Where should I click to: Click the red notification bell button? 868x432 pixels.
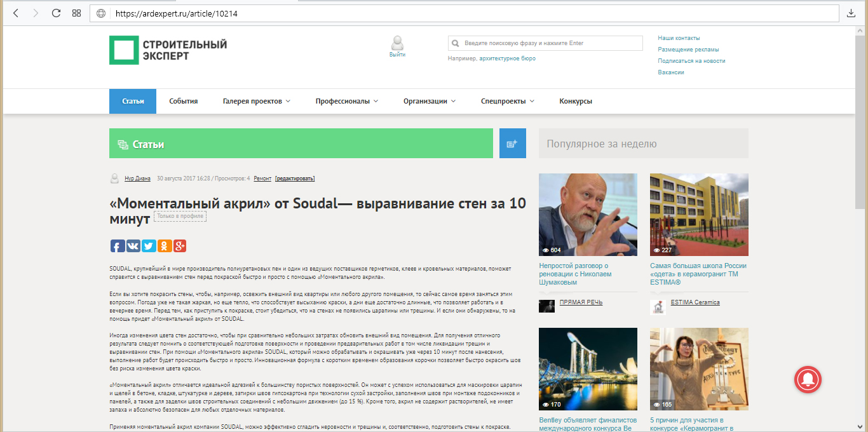click(808, 379)
